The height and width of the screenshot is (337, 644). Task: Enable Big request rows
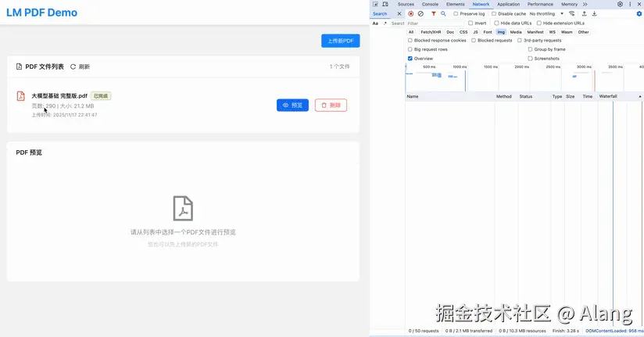[410, 49]
